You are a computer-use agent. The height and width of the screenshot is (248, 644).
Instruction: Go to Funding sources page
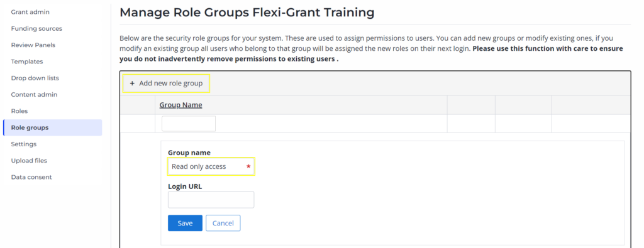[36, 29]
